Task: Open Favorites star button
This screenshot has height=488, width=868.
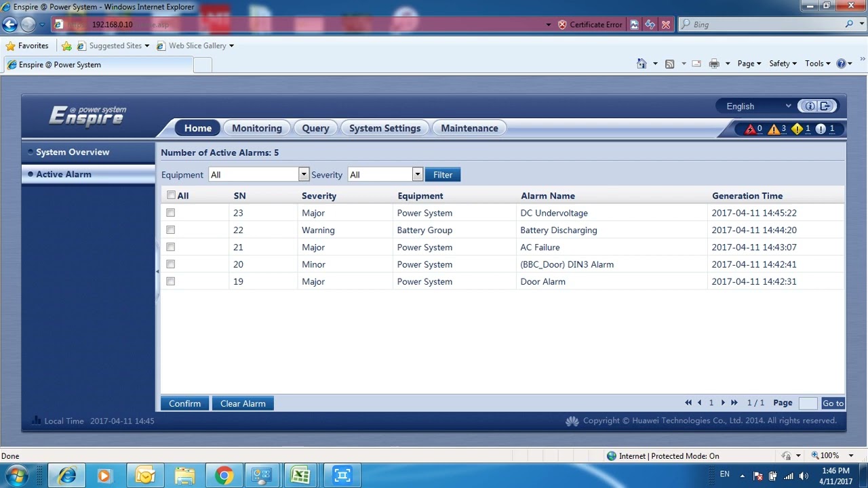Action: click(x=26, y=45)
